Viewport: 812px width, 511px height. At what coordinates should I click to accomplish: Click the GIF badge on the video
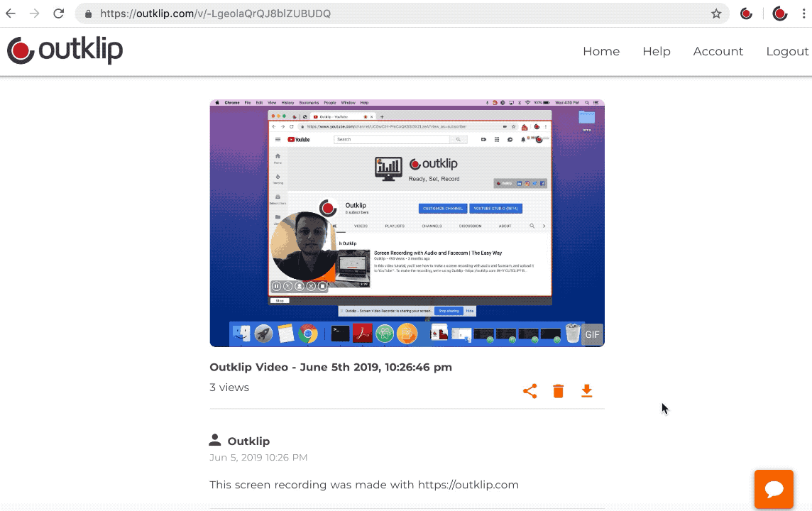click(592, 334)
